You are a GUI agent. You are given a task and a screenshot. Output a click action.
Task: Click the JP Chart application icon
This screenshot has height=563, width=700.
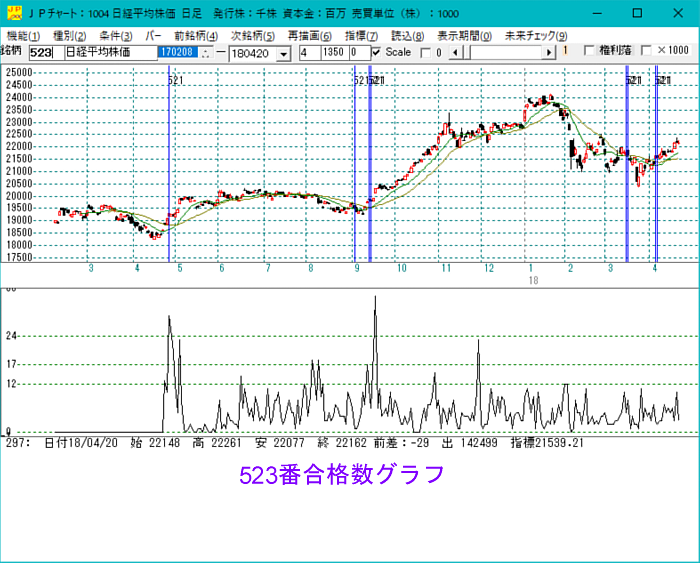[15, 13]
